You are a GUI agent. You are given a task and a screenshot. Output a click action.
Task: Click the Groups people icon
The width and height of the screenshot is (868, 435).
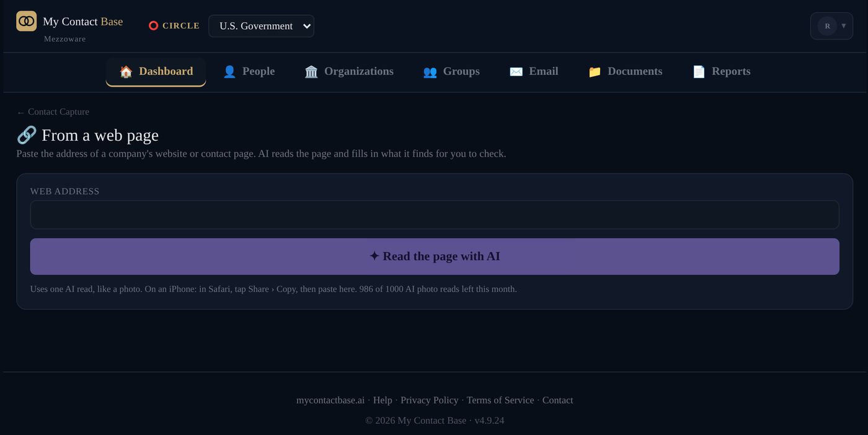coord(430,72)
